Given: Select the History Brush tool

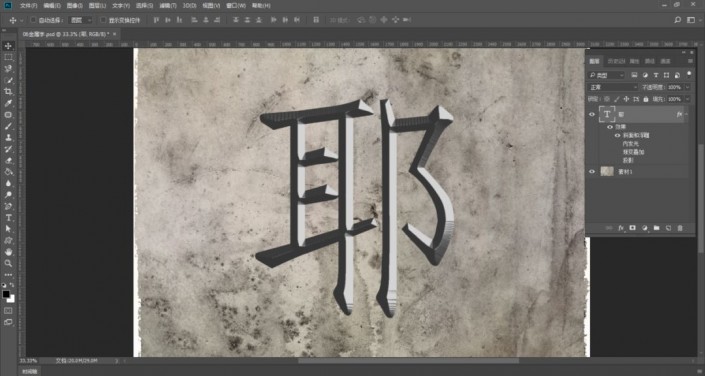Looking at the screenshot, I should 8,149.
